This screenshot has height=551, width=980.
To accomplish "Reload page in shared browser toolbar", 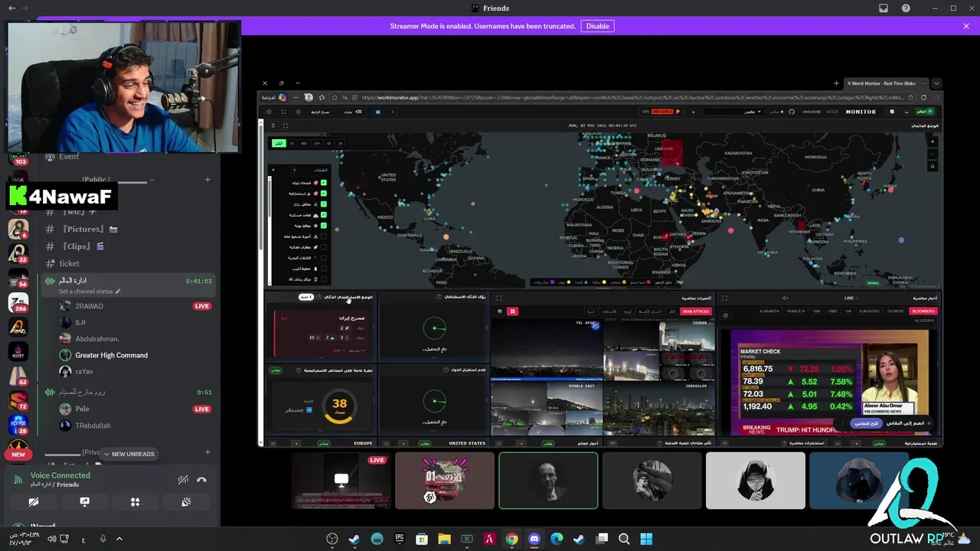I will pos(923,97).
